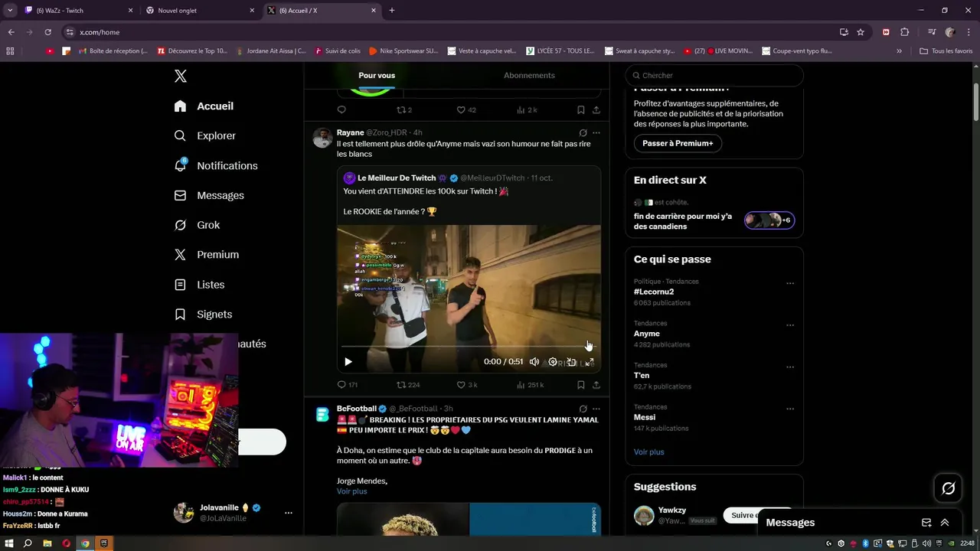Open Tous les favoris folder
This screenshot has height=551, width=980.
pyautogui.click(x=946, y=51)
